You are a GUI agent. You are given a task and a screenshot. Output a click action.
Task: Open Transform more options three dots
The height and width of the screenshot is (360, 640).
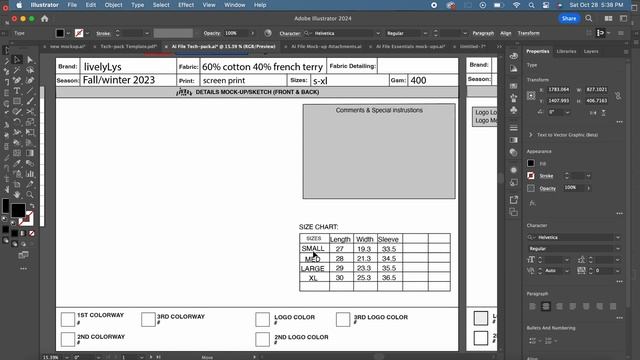(620, 122)
